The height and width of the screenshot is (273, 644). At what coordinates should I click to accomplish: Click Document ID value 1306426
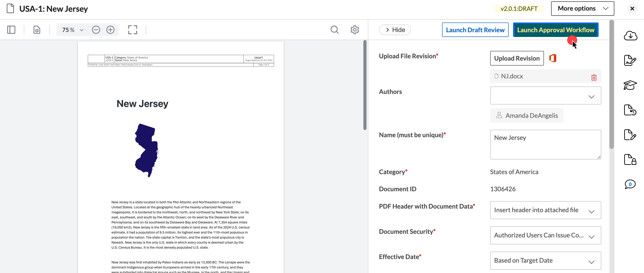[503, 189]
